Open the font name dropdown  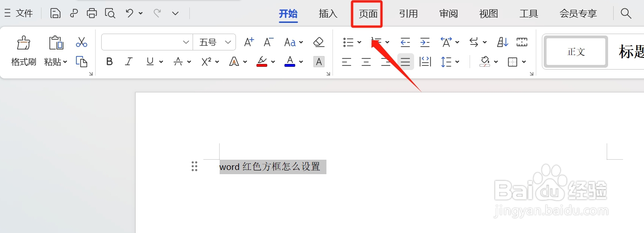[x=186, y=42]
